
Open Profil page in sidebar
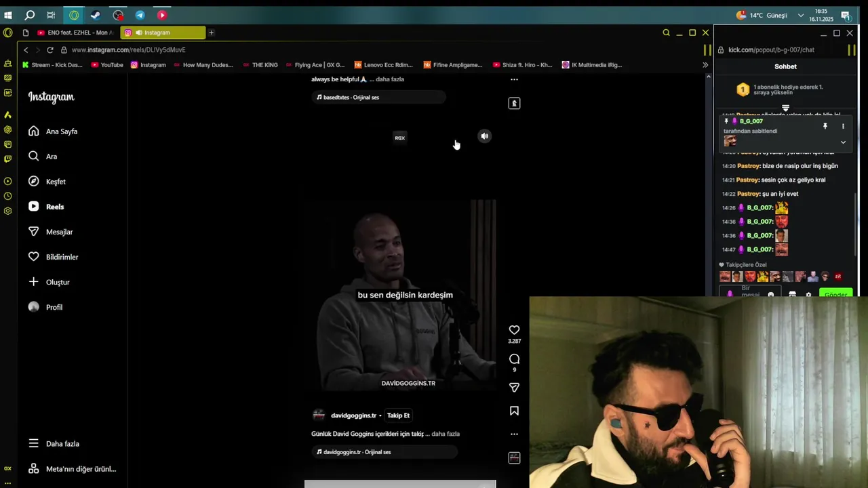[45, 307]
